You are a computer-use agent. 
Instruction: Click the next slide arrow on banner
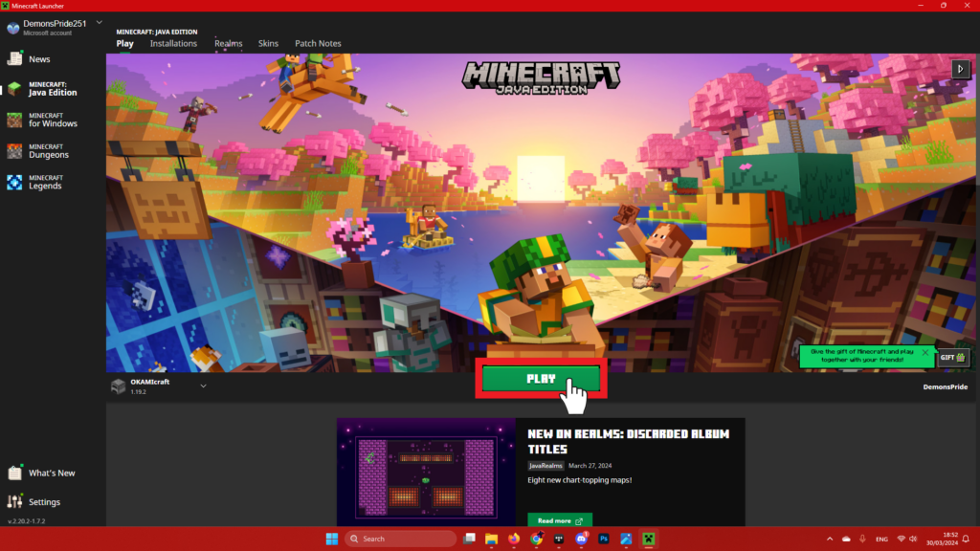click(x=961, y=69)
